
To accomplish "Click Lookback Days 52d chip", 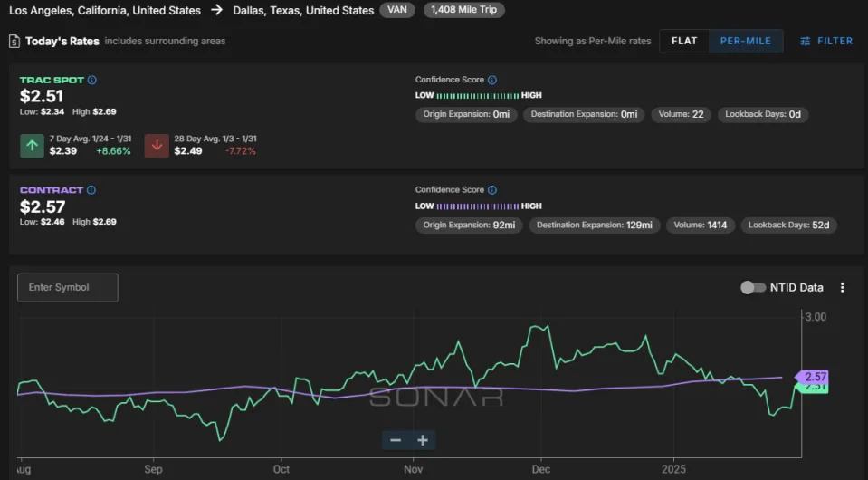I will 789,226.
